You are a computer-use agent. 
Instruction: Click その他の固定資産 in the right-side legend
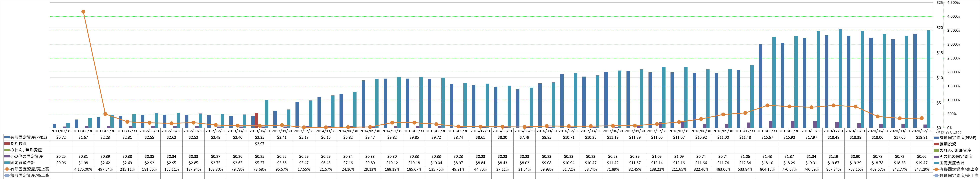[956, 156]
